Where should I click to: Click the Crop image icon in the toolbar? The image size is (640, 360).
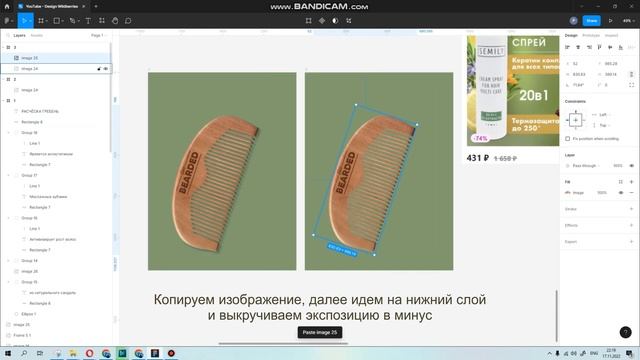[309, 20]
